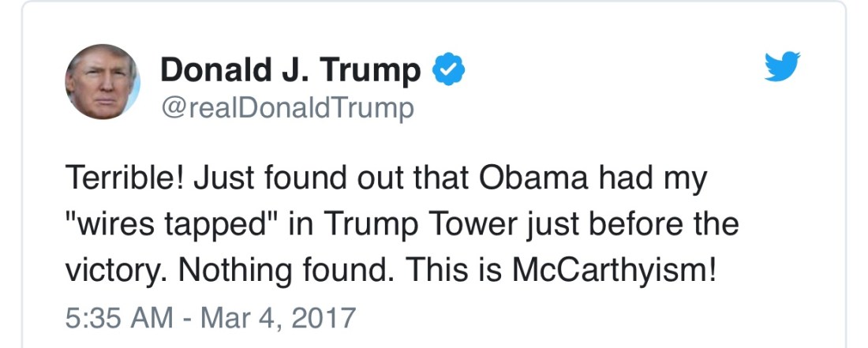Click the blue verified checkmark badge

448,72
